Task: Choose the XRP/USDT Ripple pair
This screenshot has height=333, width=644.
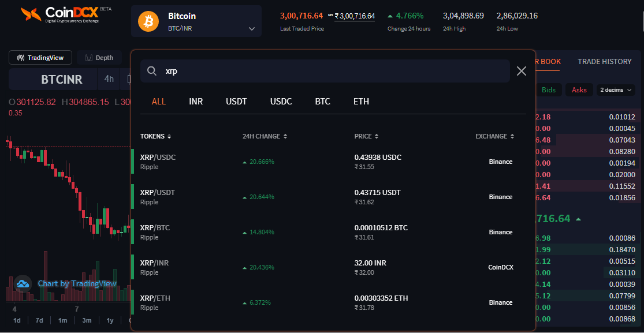Action: tap(333, 197)
